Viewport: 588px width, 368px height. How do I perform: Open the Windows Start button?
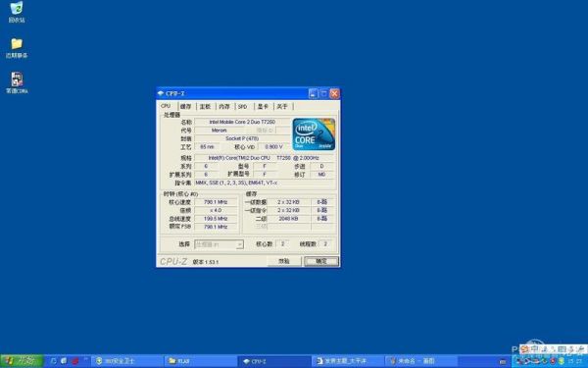(22, 361)
